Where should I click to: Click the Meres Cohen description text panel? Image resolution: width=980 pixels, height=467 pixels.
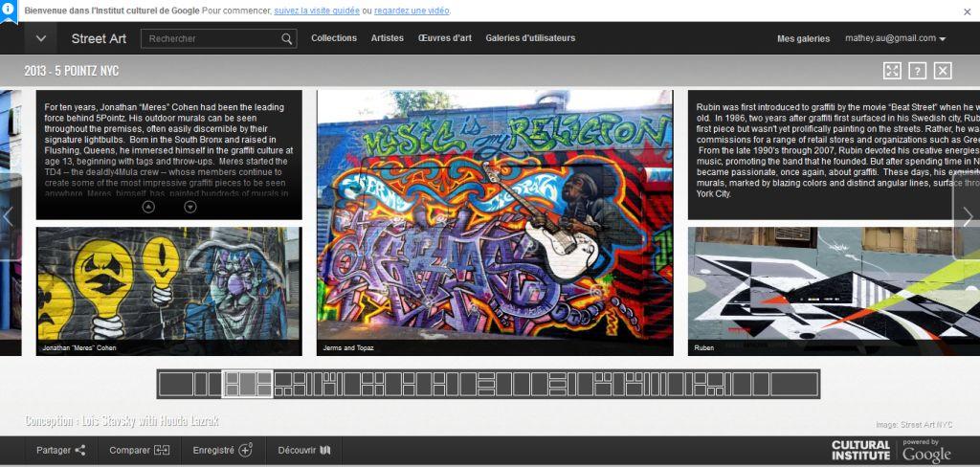click(168, 155)
